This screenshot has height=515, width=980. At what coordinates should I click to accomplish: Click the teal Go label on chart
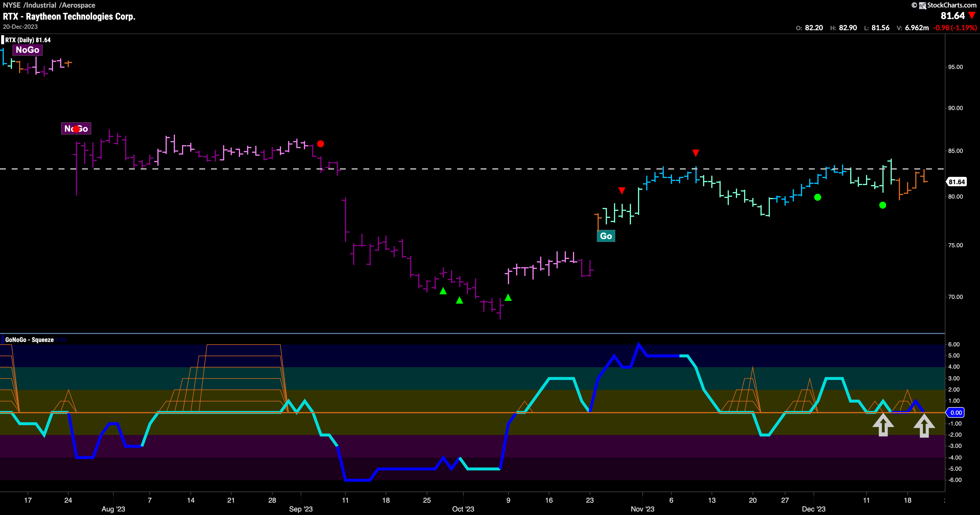click(x=606, y=236)
